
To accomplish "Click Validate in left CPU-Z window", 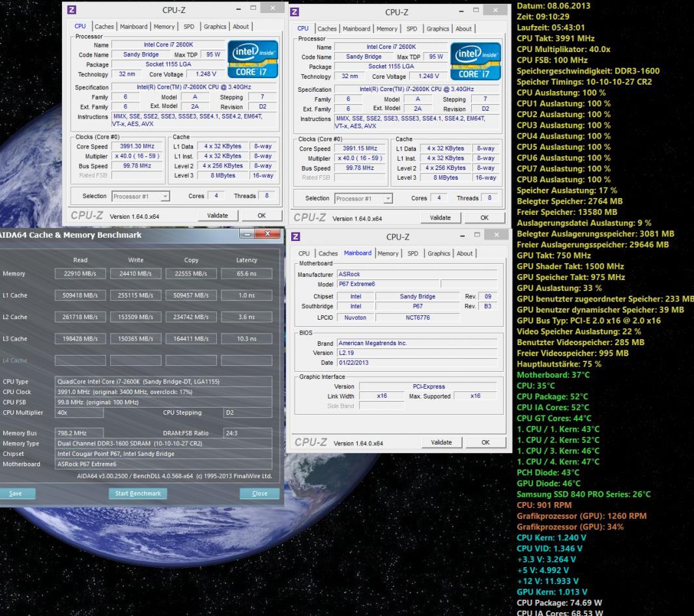I will tap(218, 216).
